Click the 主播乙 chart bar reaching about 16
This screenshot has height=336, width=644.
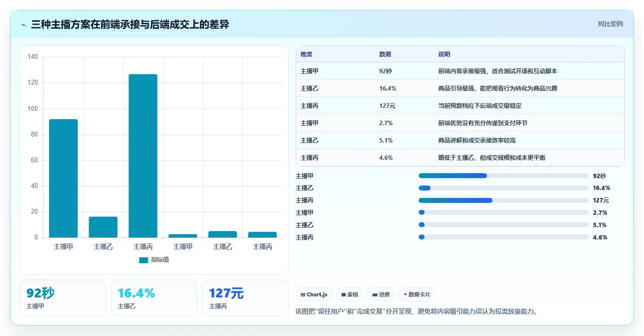pyautogui.click(x=103, y=227)
